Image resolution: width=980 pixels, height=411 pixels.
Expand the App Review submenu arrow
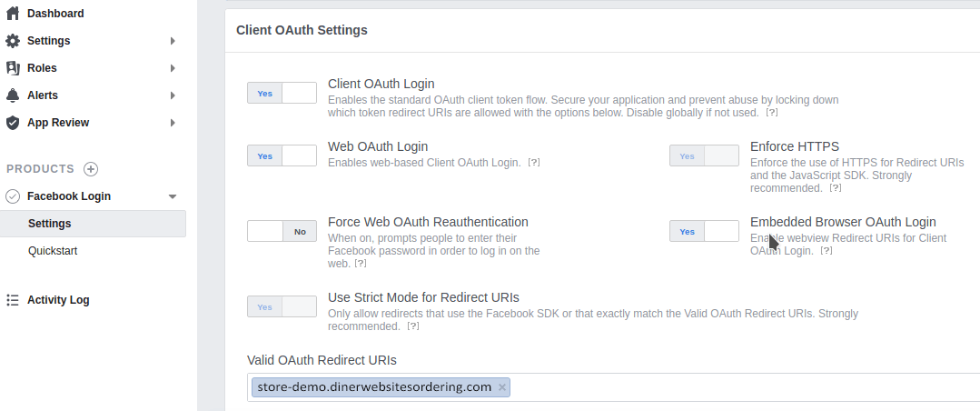pos(173,123)
